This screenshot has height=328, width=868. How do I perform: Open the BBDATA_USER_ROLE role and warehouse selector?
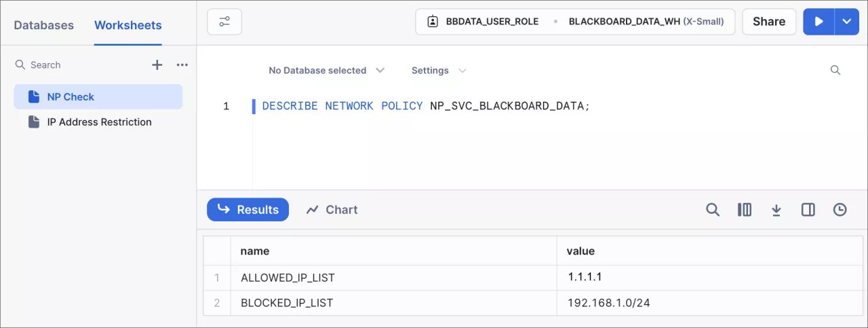575,22
